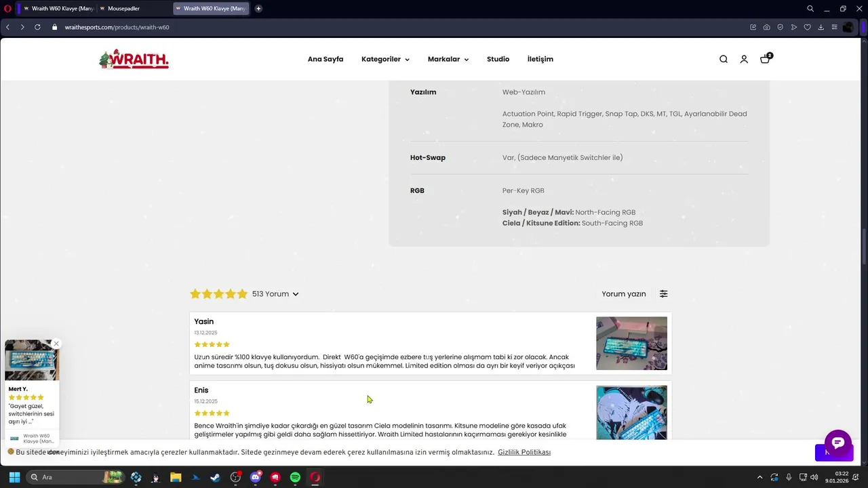
Task: Open File Explorer from the taskbar
Action: pos(176,477)
